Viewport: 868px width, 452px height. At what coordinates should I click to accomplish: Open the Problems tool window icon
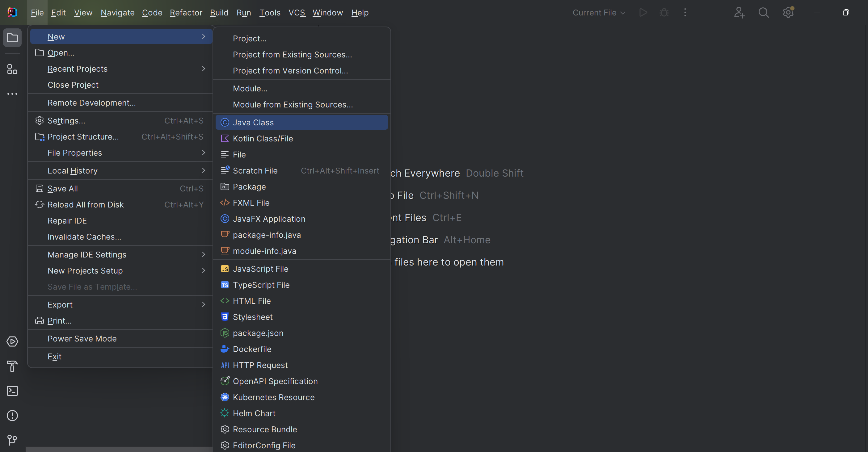[x=12, y=415]
